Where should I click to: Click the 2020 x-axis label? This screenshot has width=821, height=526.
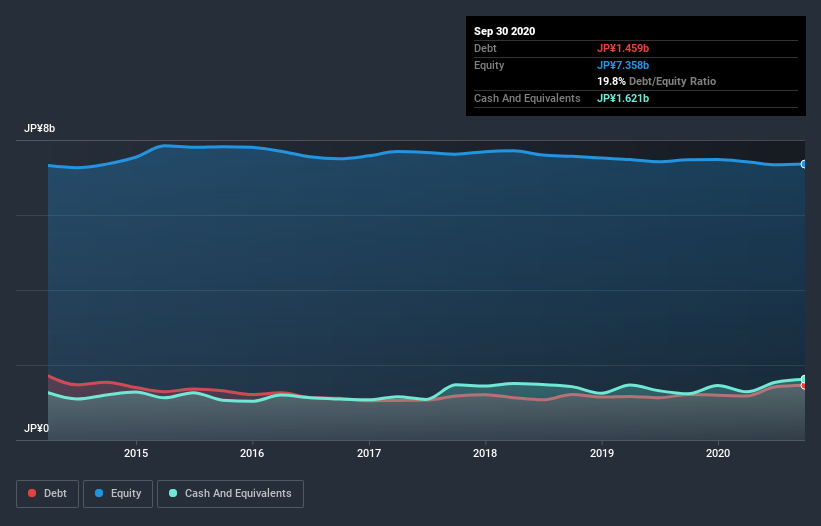click(718, 453)
